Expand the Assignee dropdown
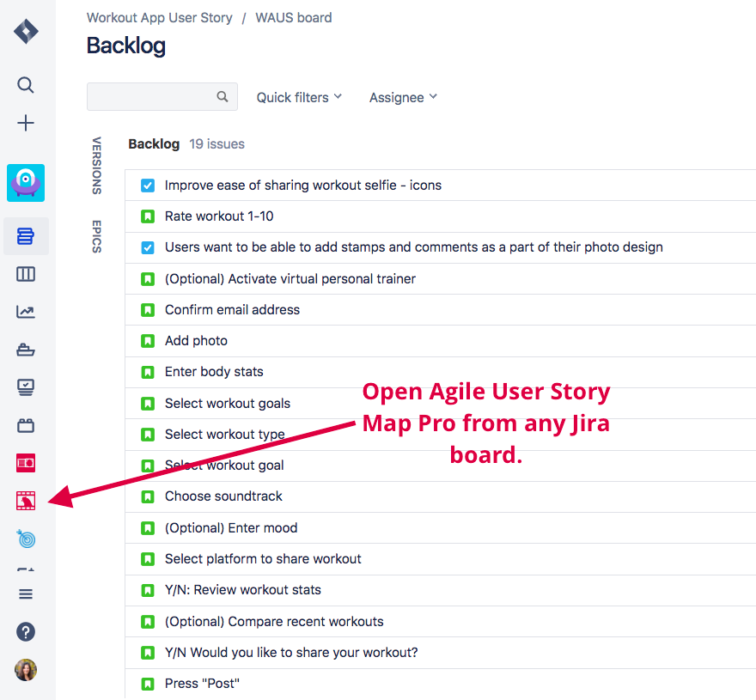The image size is (756, 700). (403, 97)
